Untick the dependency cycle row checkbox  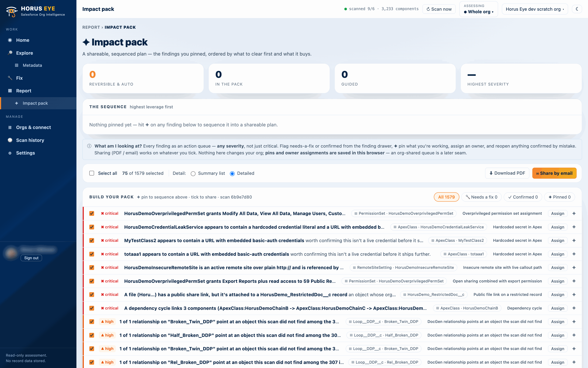point(92,308)
